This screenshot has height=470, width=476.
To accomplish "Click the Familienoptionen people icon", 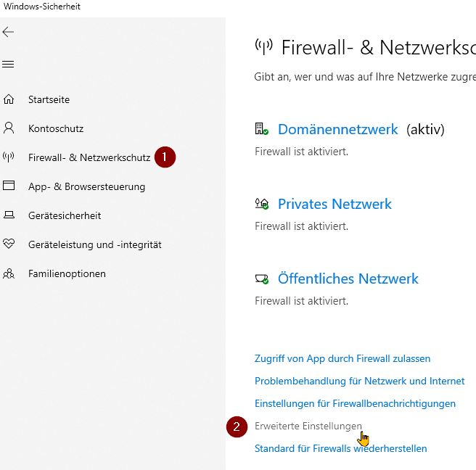I will click(x=9, y=273).
